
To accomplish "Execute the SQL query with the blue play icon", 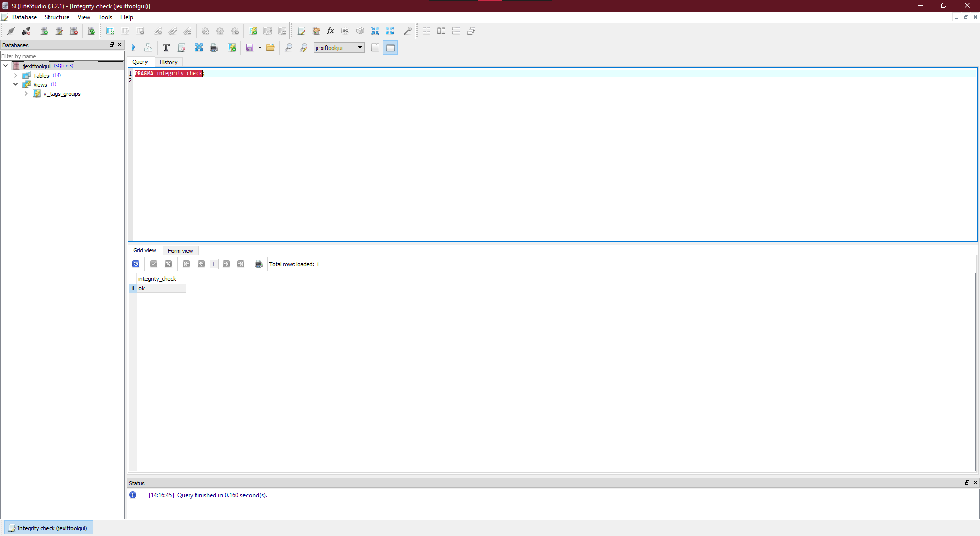I will [133, 47].
